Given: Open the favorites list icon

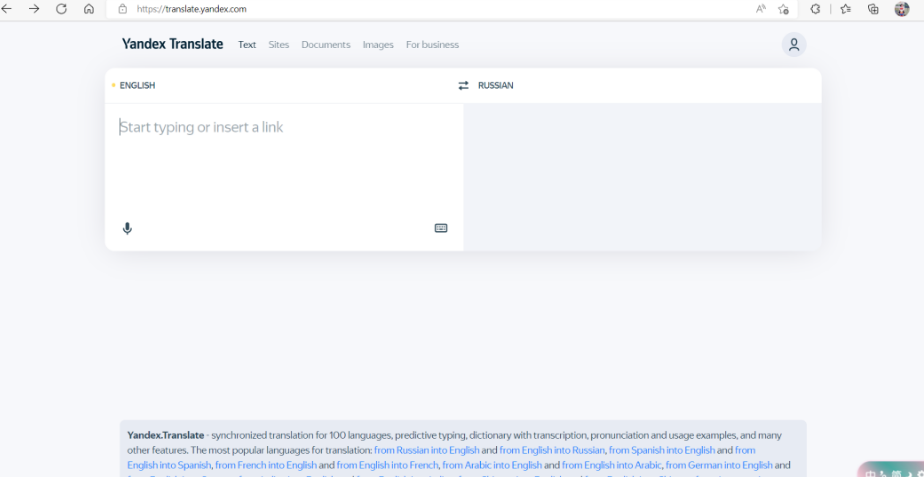Looking at the screenshot, I should coord(846,9).
